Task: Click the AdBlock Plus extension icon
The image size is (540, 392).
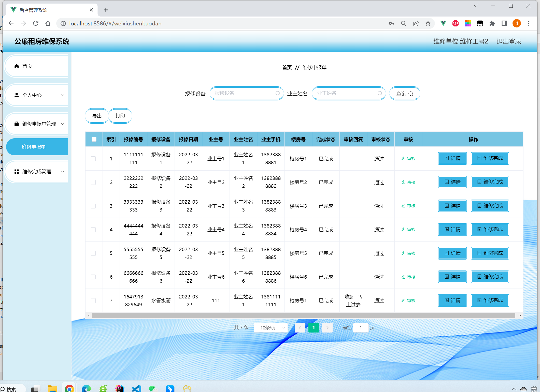Action: tap(456, 23)
